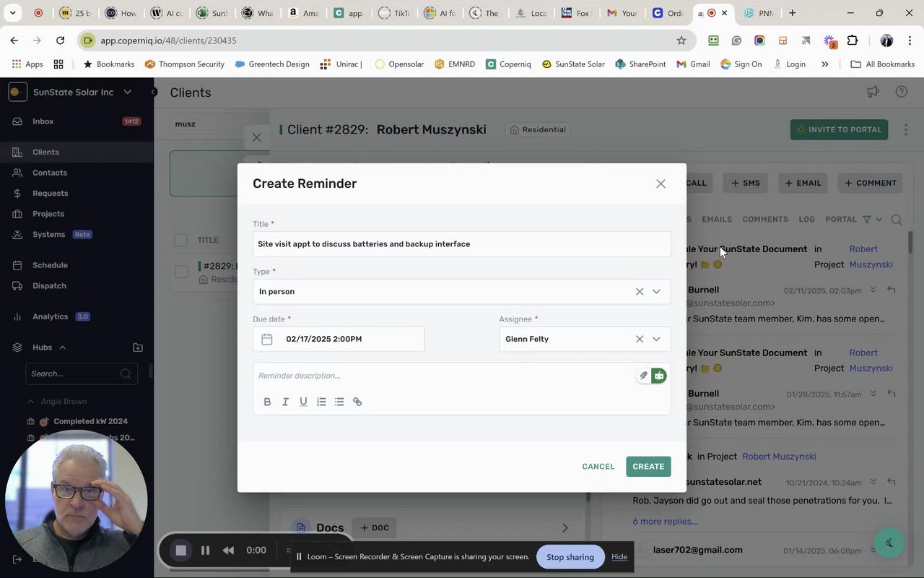Bookmark this page with the star icon
This screenshot has width=924, height=578.
pos(681,40)
